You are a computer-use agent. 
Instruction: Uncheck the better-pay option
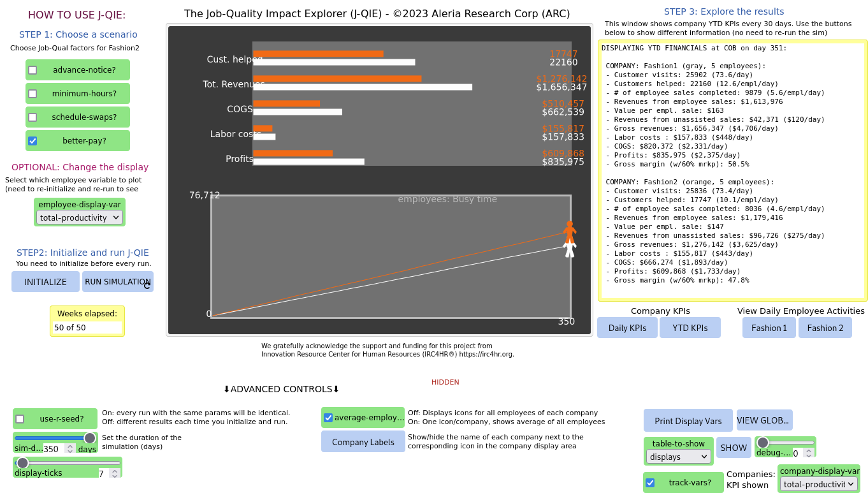(33, 141)
